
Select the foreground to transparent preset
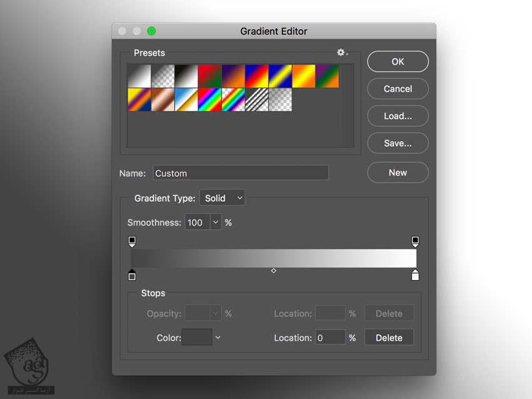163,76
